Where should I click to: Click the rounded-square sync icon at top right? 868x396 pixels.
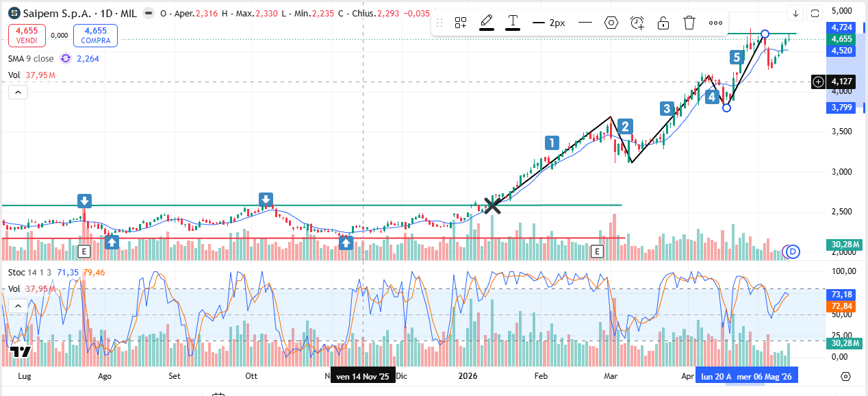tap(815, 13)
